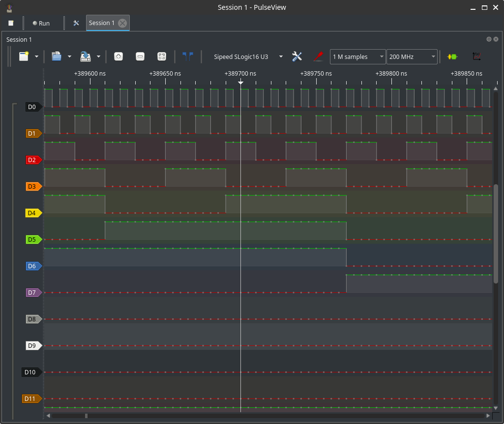
Task: Click the zoom out icon
Action: tap(140, 57)
